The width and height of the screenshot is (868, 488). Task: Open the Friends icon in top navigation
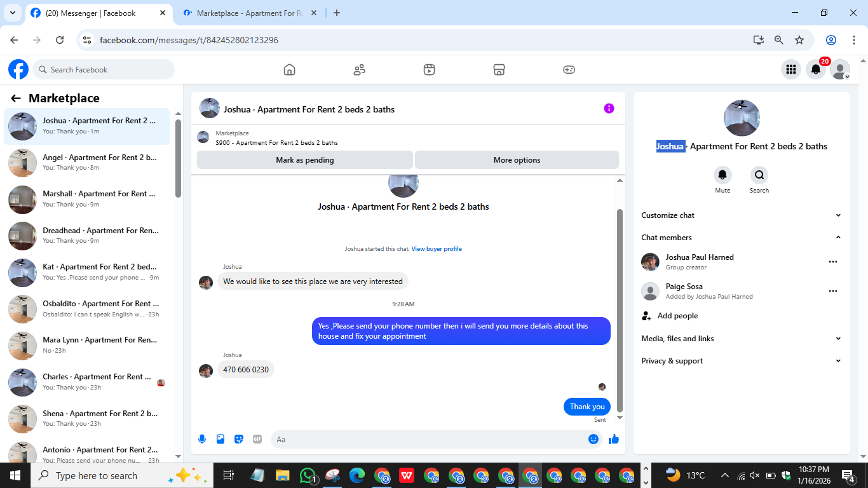pos(360,70)
